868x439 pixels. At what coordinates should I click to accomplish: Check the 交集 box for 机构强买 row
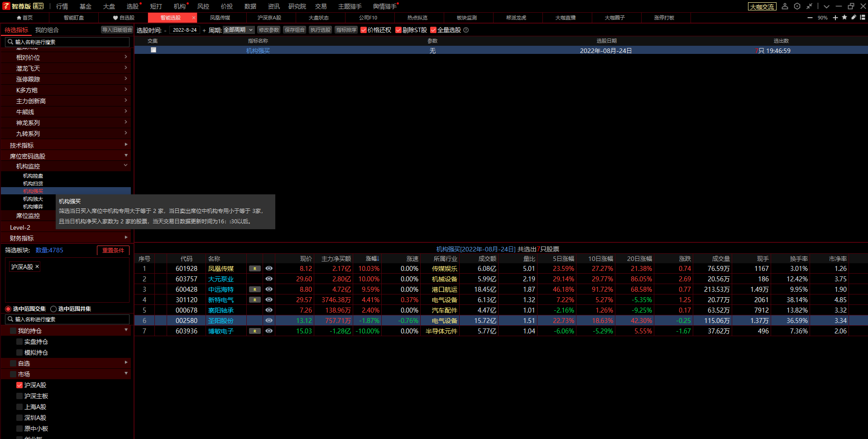click(x=153, y=50)
